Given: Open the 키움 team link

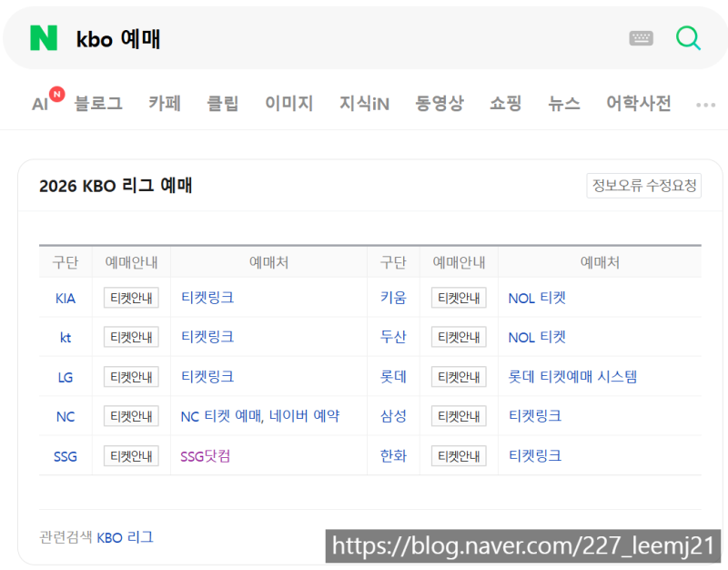Looking at the screenshot, I should pos(393,298).
